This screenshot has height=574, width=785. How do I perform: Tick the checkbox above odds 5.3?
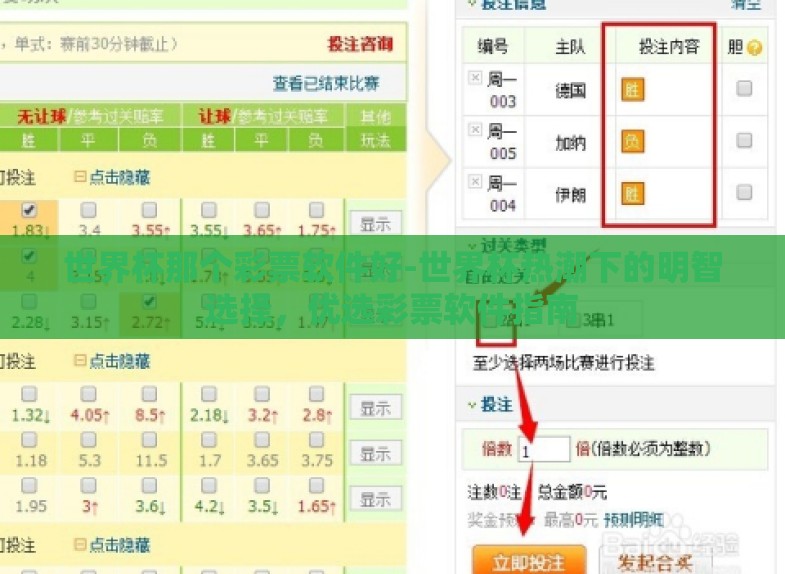(89, 439)
